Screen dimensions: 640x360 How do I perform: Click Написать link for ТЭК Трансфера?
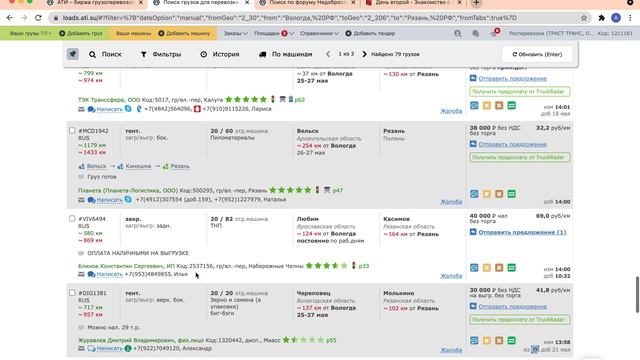[x=109, y=109]
